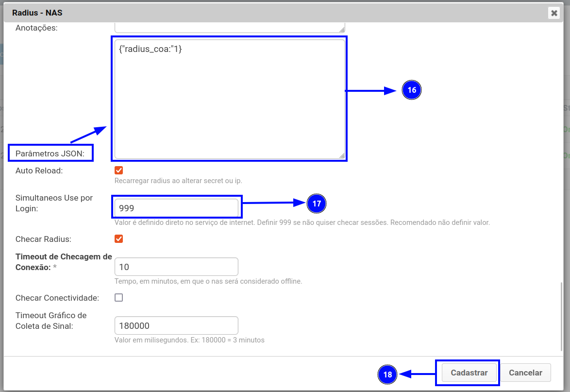Screen dimensions: 570x392
Task: Click inside the Anotações text area
Action: [229, 27]
